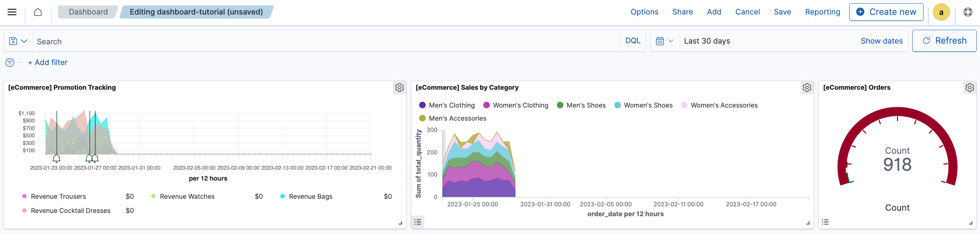The image size is (980, 234).
Task: Click the Create new button
Action: pos(886,12)
